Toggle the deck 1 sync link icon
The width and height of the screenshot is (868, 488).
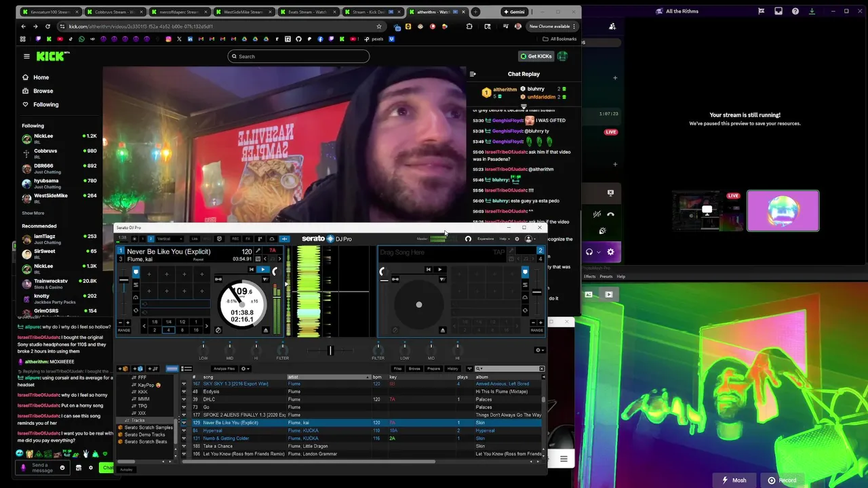pyautogui.click(x=218, y=279)
